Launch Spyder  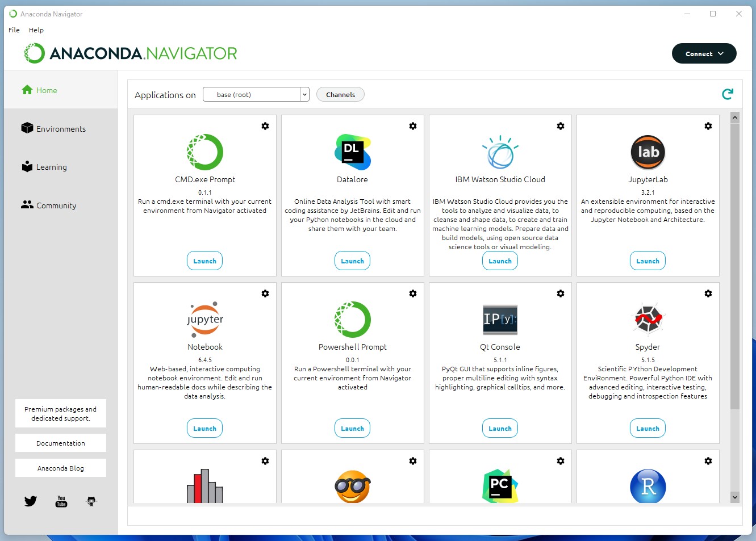(x=648, y=429)
